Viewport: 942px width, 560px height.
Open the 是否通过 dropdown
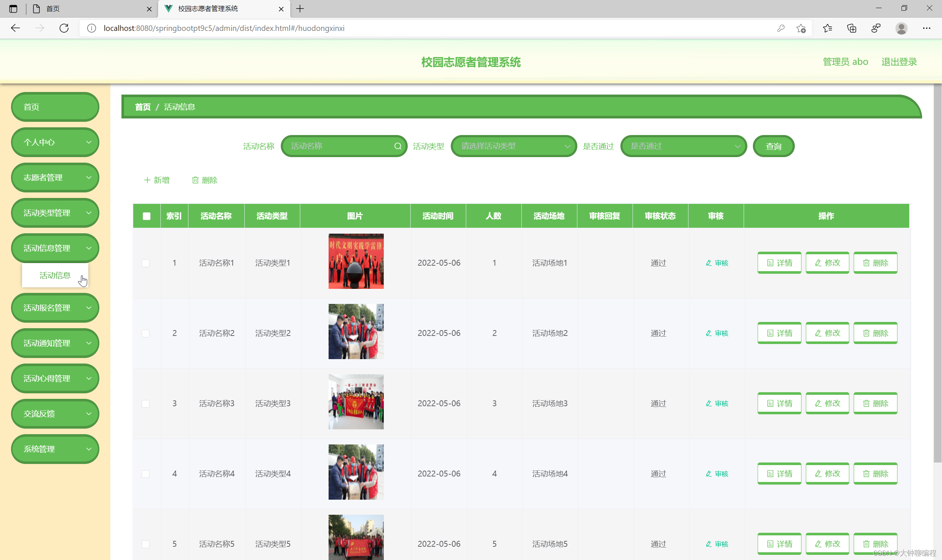click(683, 146)
